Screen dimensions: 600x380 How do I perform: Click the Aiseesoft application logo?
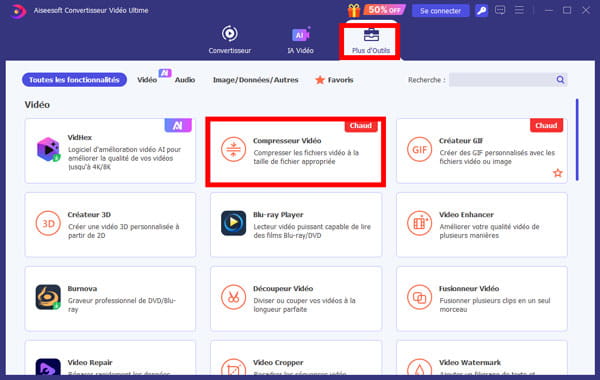point(18,11)
